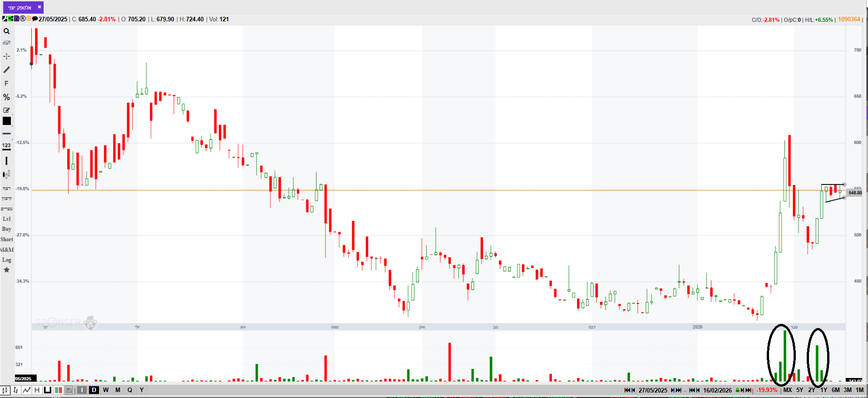Click the green share icon
The image size is (868, 398).
[x=10, y=19]
